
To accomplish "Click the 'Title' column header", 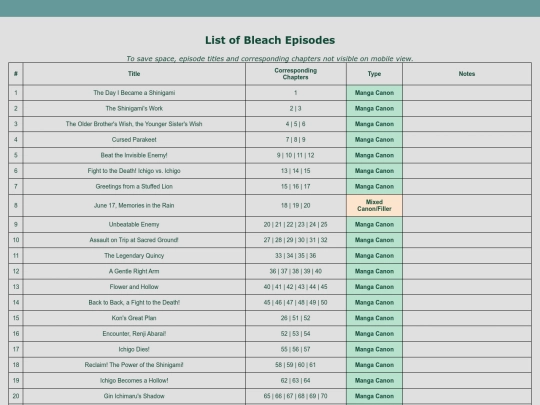I will [134, 74].
